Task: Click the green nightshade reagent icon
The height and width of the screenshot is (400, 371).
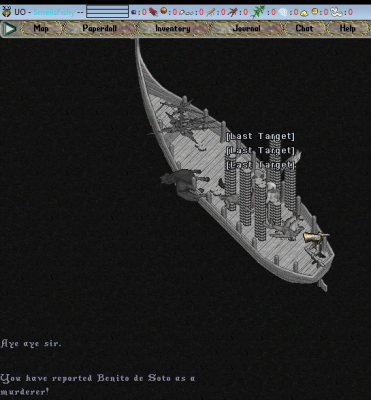Action: tap(258, 12)
